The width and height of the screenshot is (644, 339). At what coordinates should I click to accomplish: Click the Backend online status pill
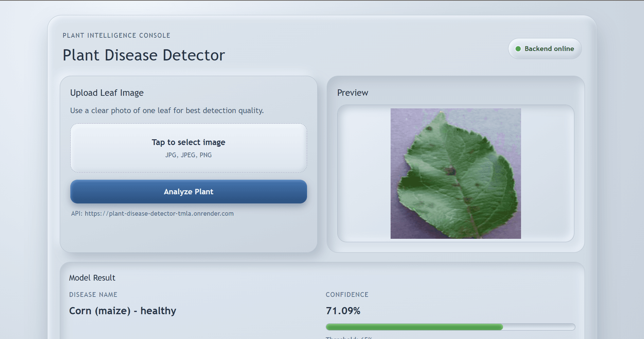(x=544, y=49)
